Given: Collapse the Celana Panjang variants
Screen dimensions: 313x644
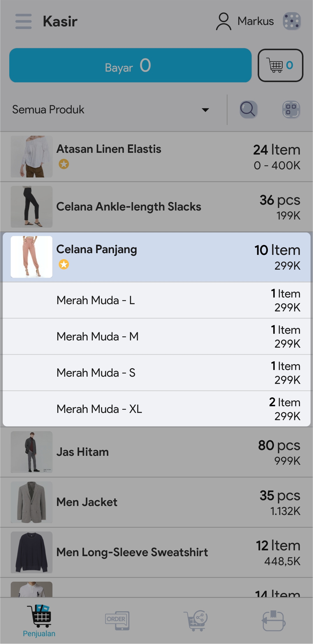Looking at the screenshot, I should [x=156, y=257].
